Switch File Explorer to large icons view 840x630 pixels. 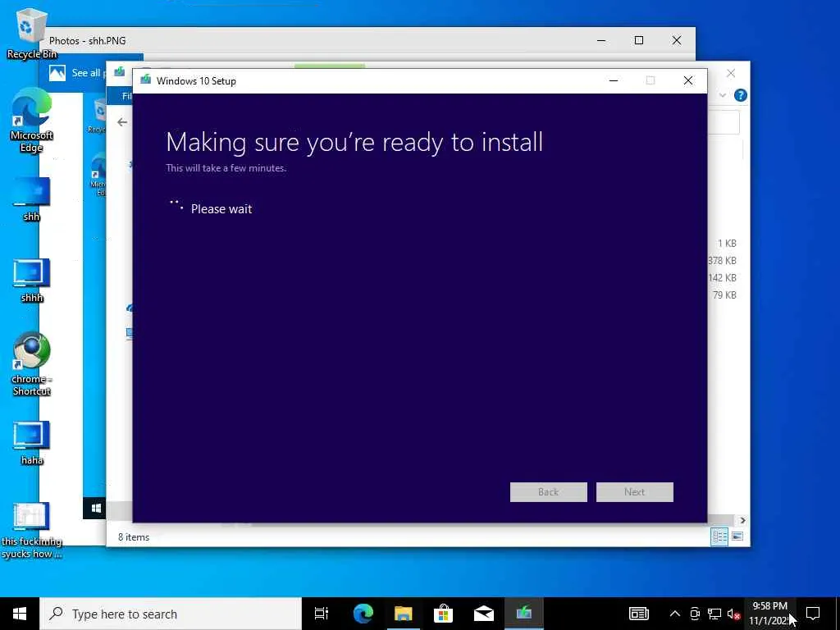click(x=737, y=536)
